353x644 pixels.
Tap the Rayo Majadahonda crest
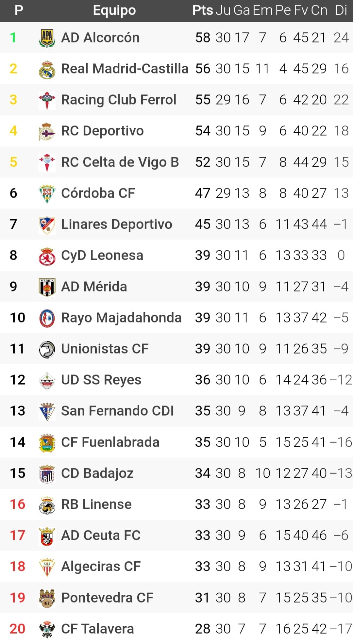[47, 318]
